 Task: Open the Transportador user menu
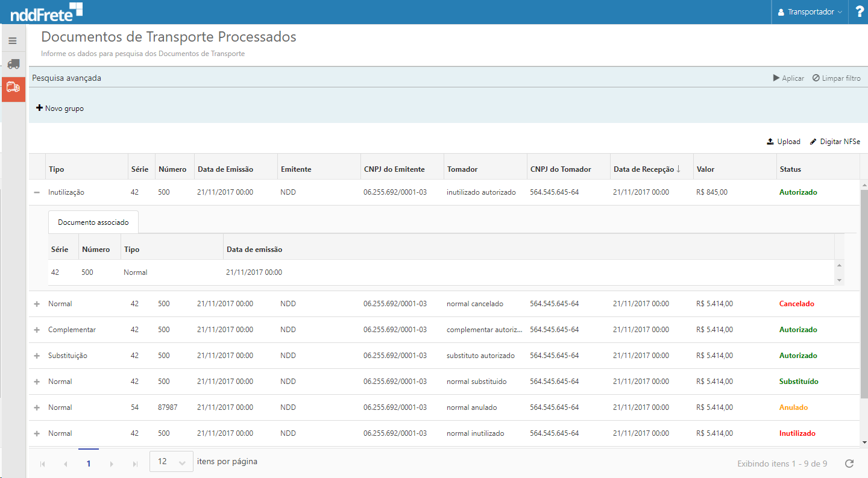pos(810,12)
